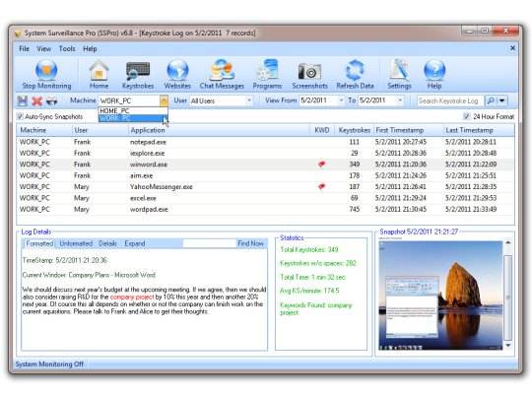Open the View menu
The image size is (532, 399).
(x=43, y=49)
